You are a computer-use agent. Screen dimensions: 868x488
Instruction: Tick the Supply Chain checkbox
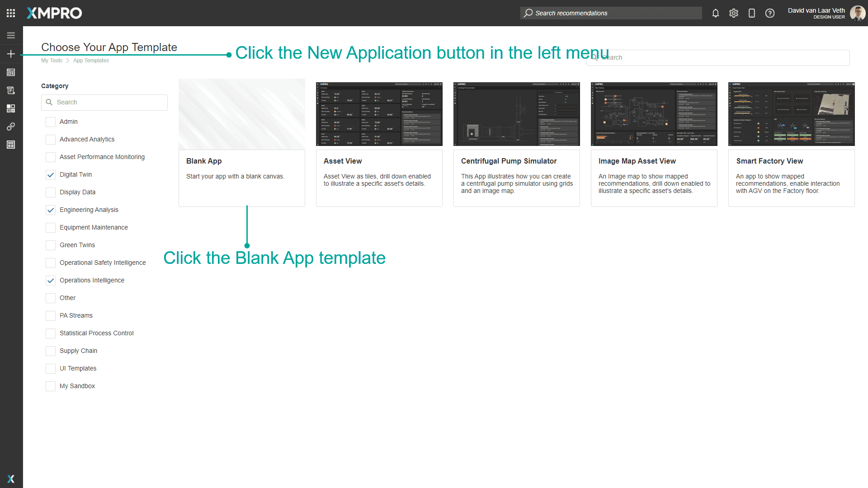tap(51, 351)
